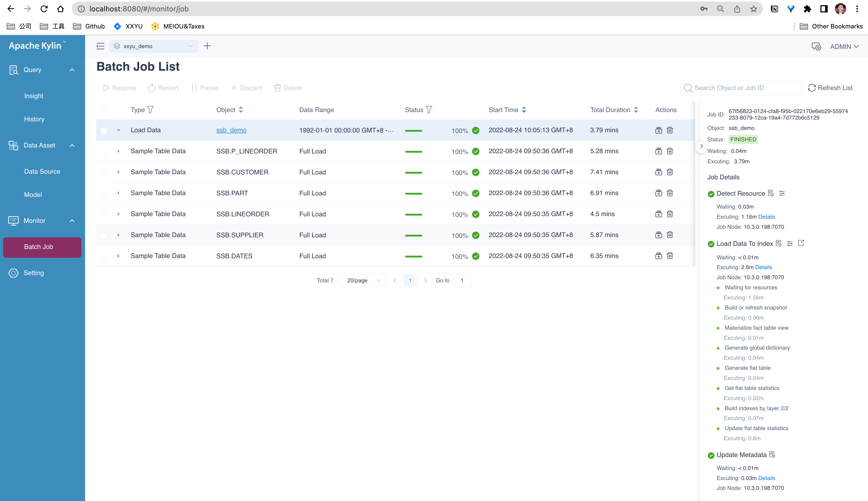
Task: Click the export icon beside Load Data To Index
Action: click(x=801, y=243)
